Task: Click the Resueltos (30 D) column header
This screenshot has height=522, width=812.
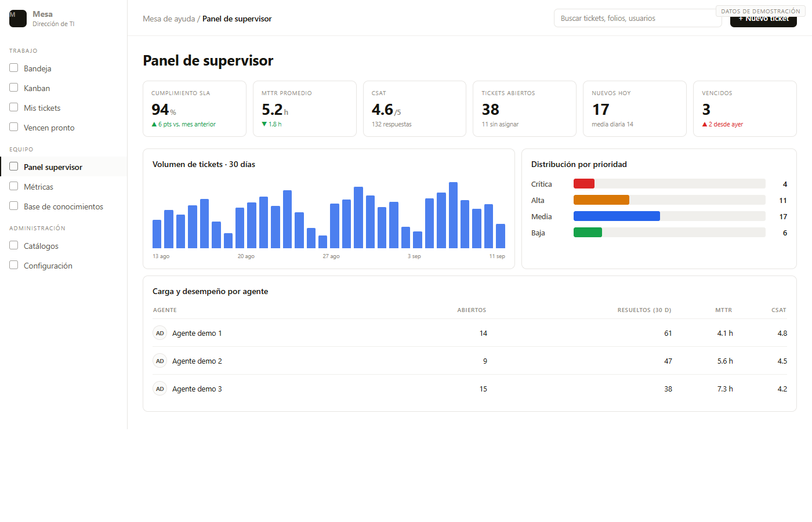Action: click(644, 310)
